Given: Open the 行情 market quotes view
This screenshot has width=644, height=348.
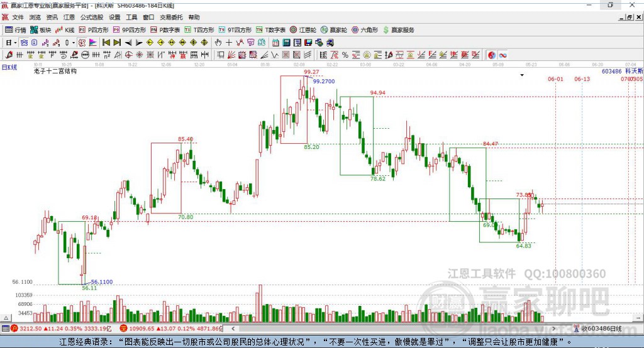Looking at the screenshot, I should pyautogui.click(x=15, y=30).
